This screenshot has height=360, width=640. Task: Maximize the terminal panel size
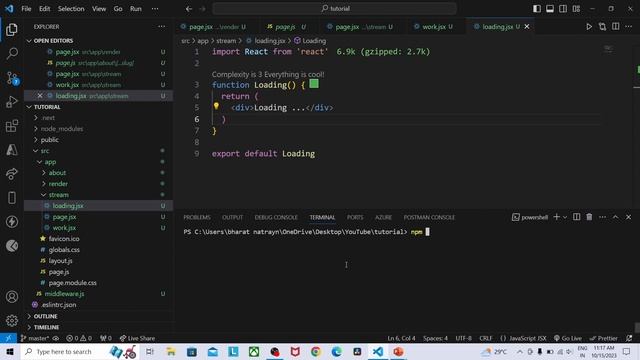(x=616, y=217)
